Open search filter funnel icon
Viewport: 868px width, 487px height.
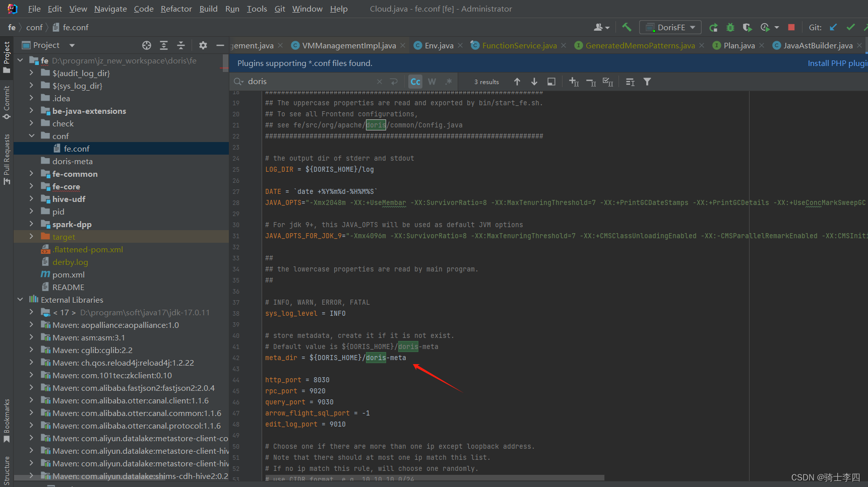647,82
